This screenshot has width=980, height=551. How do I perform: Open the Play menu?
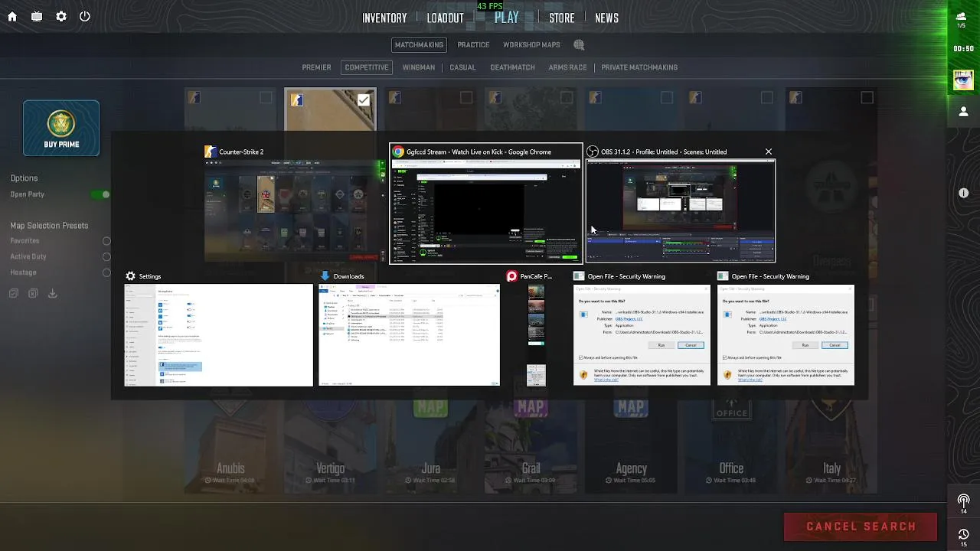coord(506,18)
